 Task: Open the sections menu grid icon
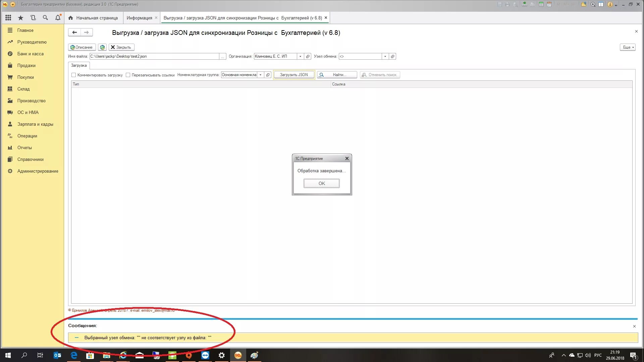pyautogui.click(x=8, y=18)
